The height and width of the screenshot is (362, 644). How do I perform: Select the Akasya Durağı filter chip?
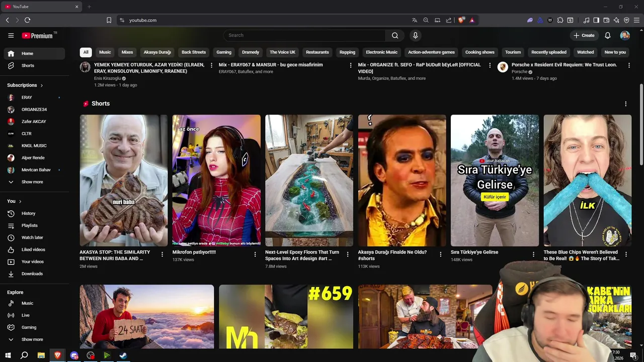pyautogui.click(x=157, y=52)
